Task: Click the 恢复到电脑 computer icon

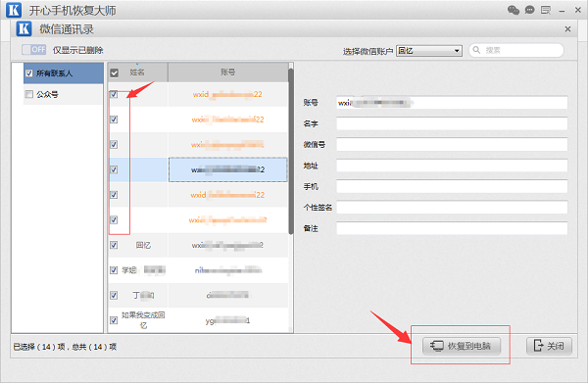Action: click(x=437, y=346)
